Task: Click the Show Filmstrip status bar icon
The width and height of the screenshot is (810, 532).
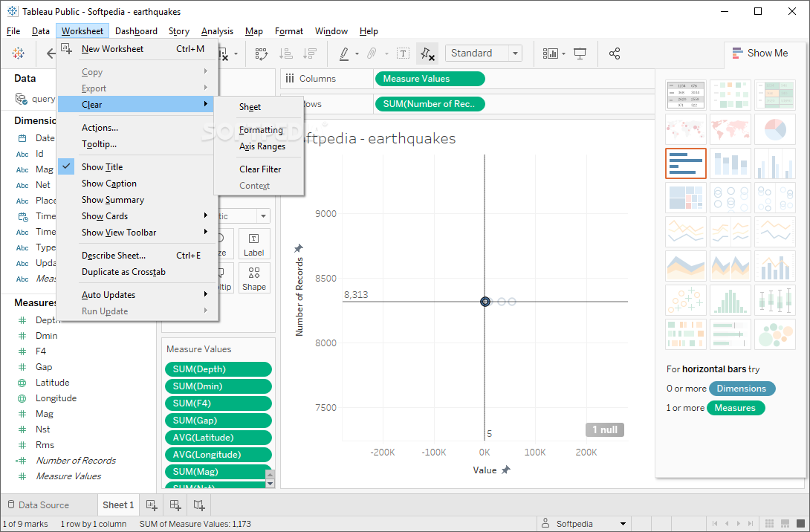Action: [785, 523]
